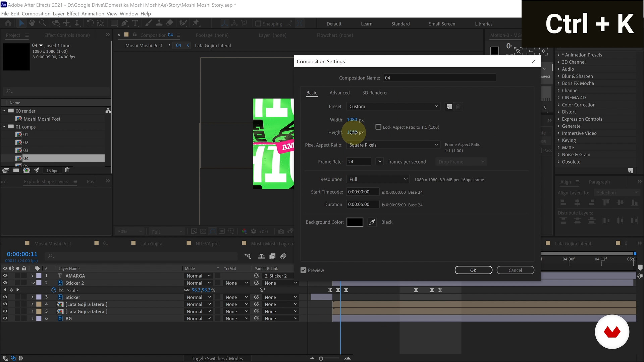This screenshot has height=362, width=644.
Task: Switch to the Advanced tab
Action: (x=339, y=93)
